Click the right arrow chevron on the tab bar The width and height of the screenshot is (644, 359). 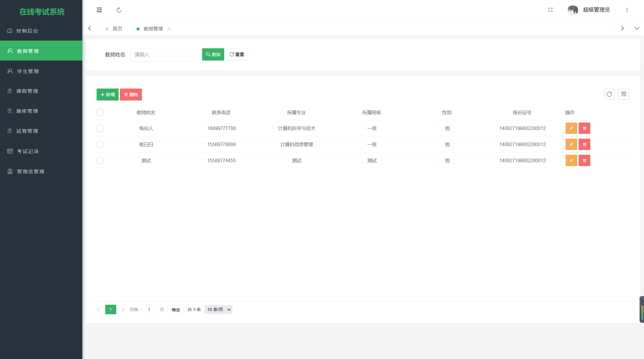pos(623,28)
